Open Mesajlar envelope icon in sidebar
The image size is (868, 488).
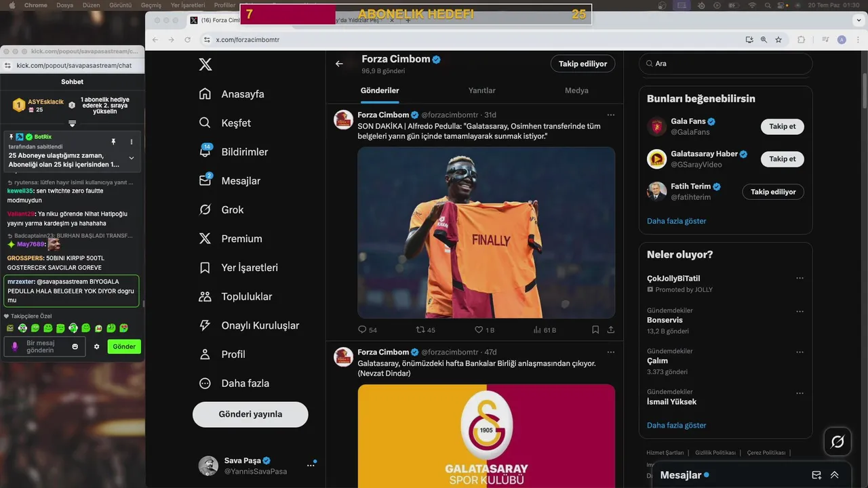tap(205, 180)
